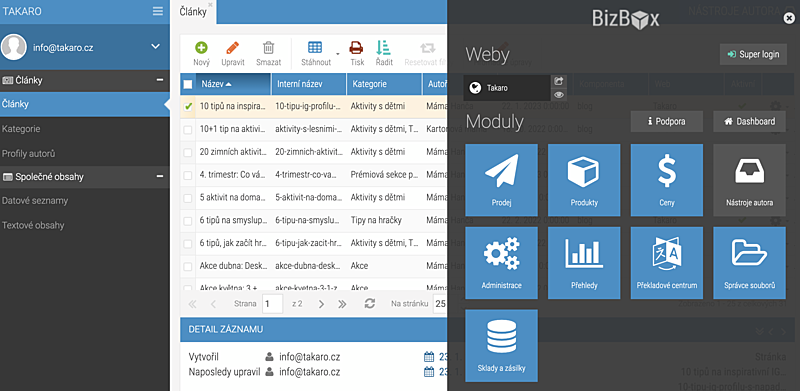Select Profily autorů in sidebar
The width and height of the screenshot is (800, 391).
click(84, 154)
